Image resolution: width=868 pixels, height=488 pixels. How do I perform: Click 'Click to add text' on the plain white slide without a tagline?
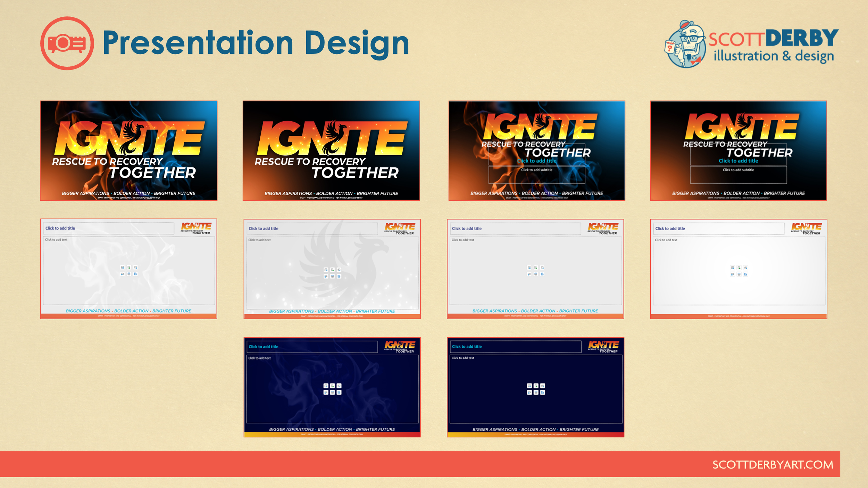click(666, 240)
